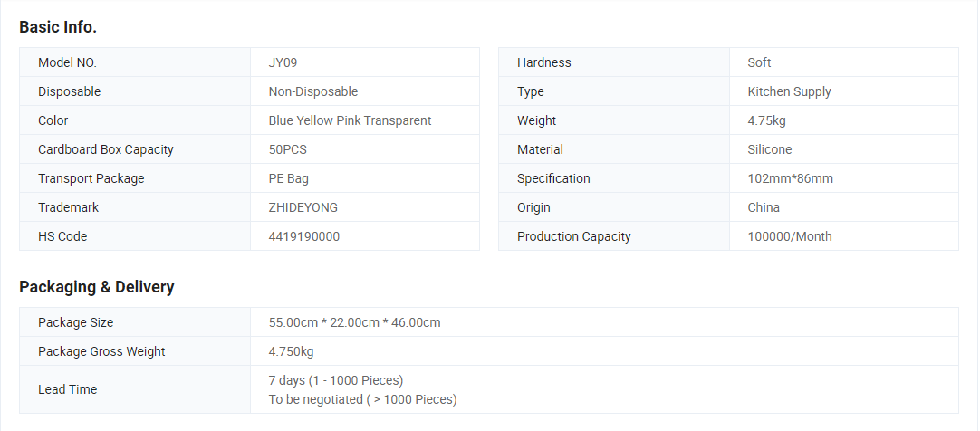The image size is (980, 431).
Task: Click the 4.750kg package gross weight value
Action: click(292, 351)
